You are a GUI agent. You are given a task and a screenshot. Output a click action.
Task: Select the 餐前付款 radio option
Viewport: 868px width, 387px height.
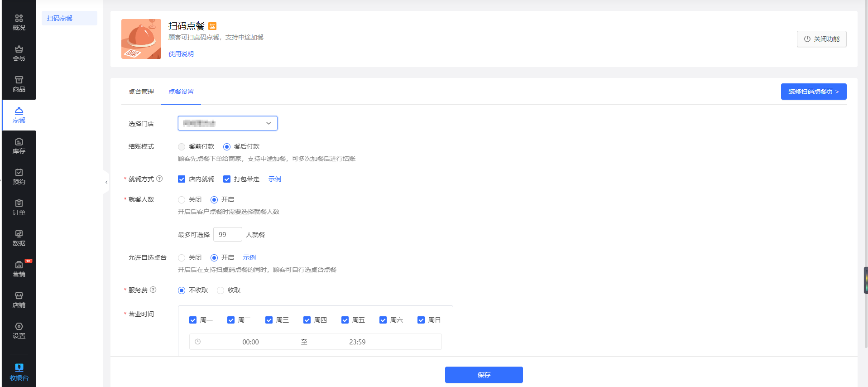point(182,147)
